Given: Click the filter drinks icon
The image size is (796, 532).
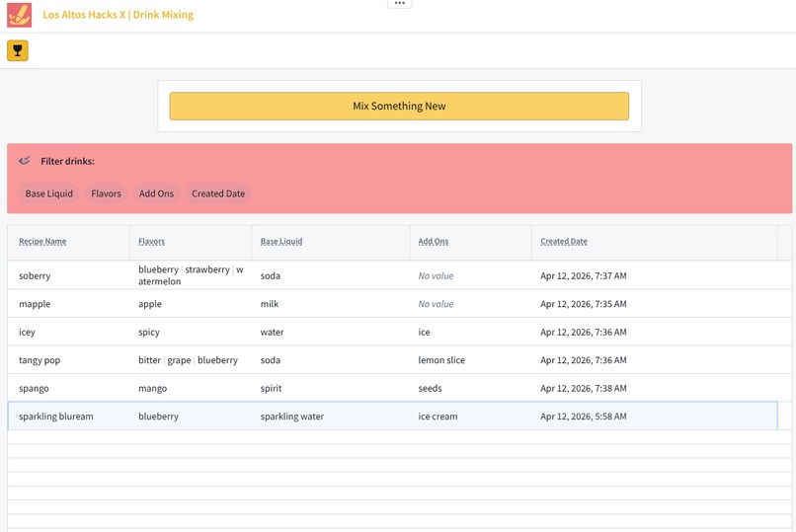Looking at the screenshot, I should point(25,161).
